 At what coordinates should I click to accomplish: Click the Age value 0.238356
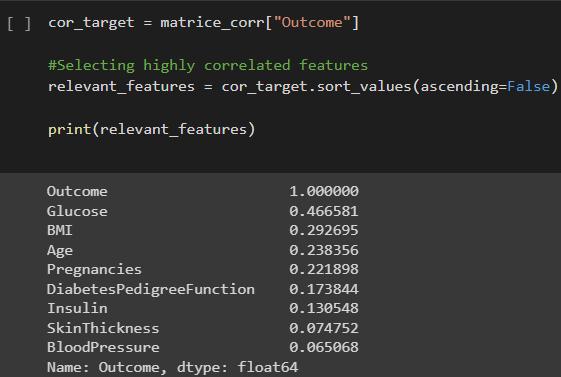324,250
